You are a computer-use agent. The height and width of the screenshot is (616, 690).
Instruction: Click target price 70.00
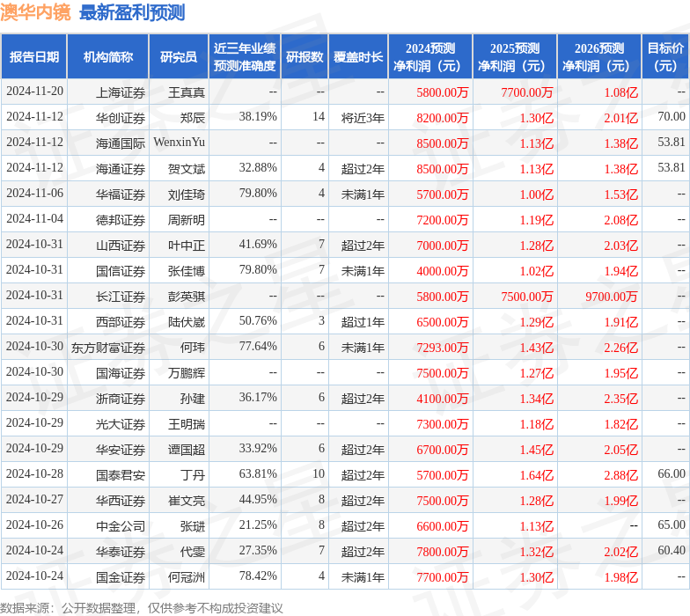pos(672,116)
